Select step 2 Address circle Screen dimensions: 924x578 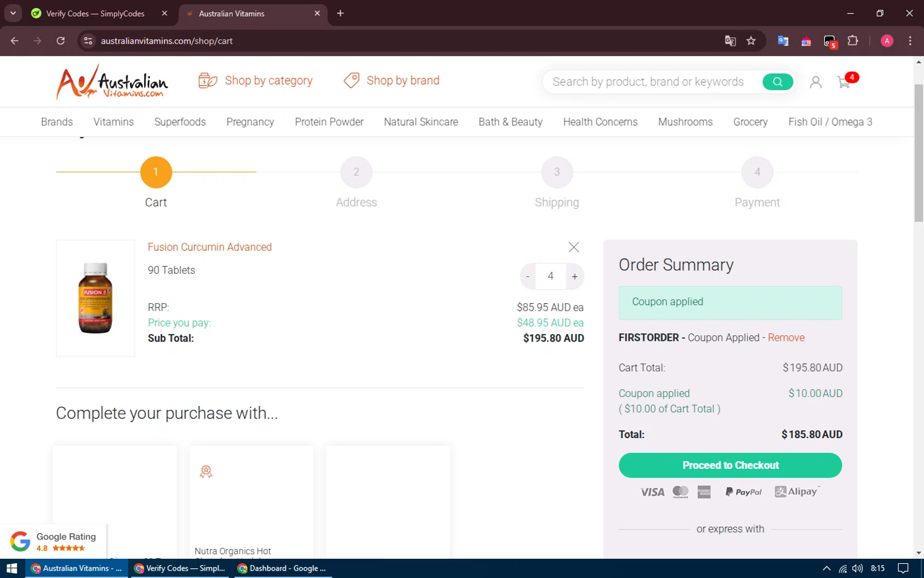pos(356,172)
